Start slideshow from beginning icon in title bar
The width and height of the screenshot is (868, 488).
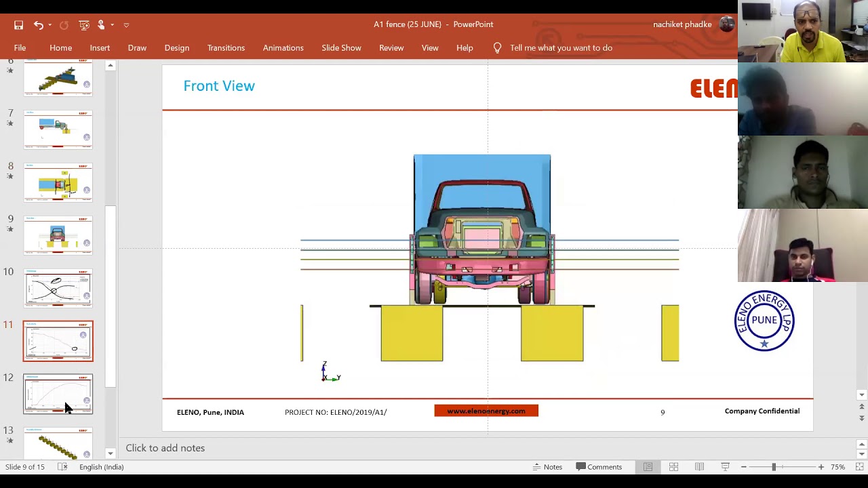[84, 25]
